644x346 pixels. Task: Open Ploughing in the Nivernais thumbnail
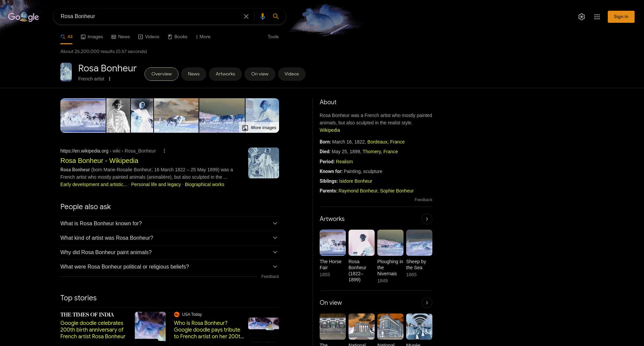(x=390, y=243)
